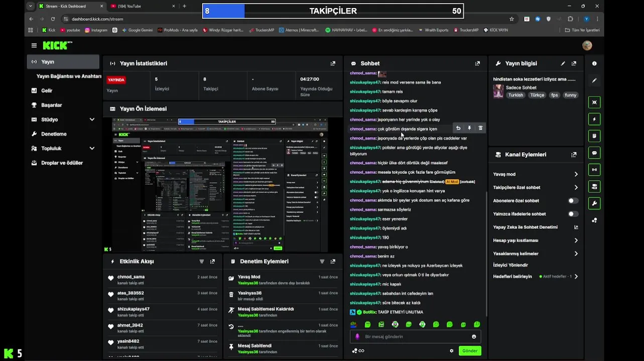This screenshot has width=644, height=361.
Task: Click the KICK logo in header
Action: (x=57, y=46)
